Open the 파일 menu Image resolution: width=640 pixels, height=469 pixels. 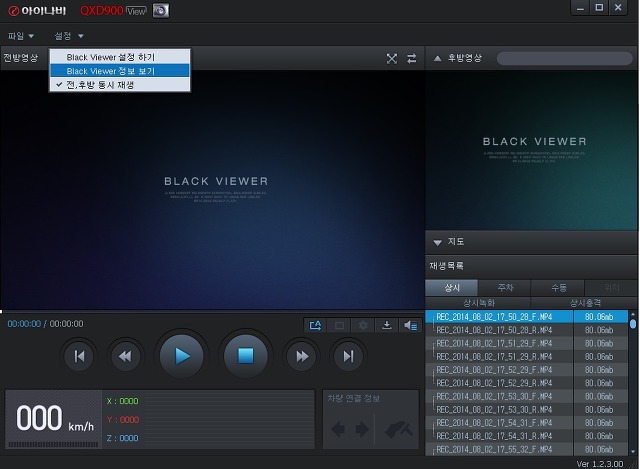click(20, 36)
